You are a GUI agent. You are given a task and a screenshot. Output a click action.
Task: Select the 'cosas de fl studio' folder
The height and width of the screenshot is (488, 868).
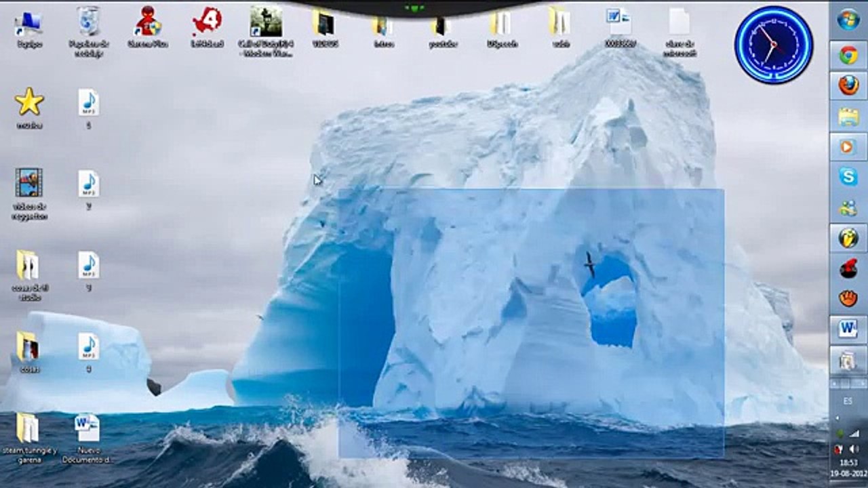click(29, 275)
